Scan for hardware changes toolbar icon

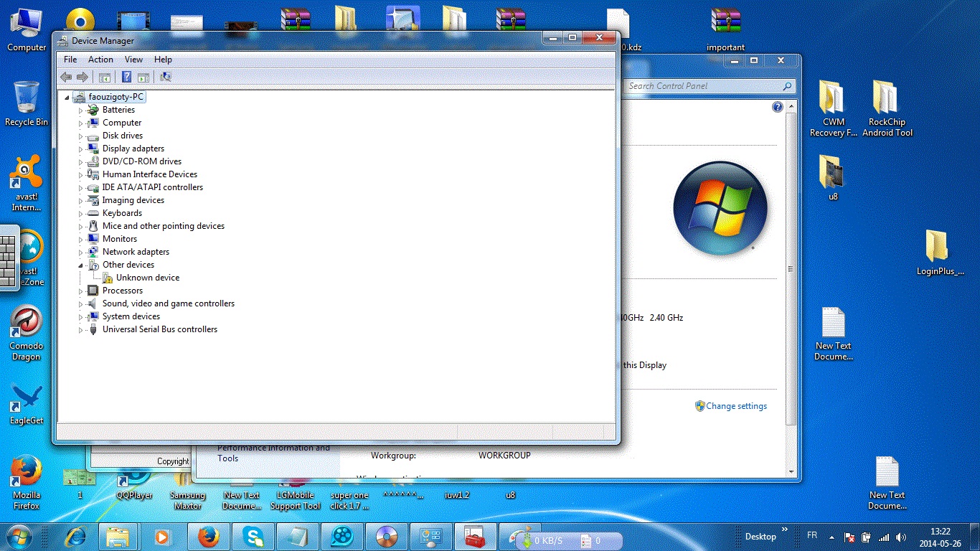click(x=166, y=77)
